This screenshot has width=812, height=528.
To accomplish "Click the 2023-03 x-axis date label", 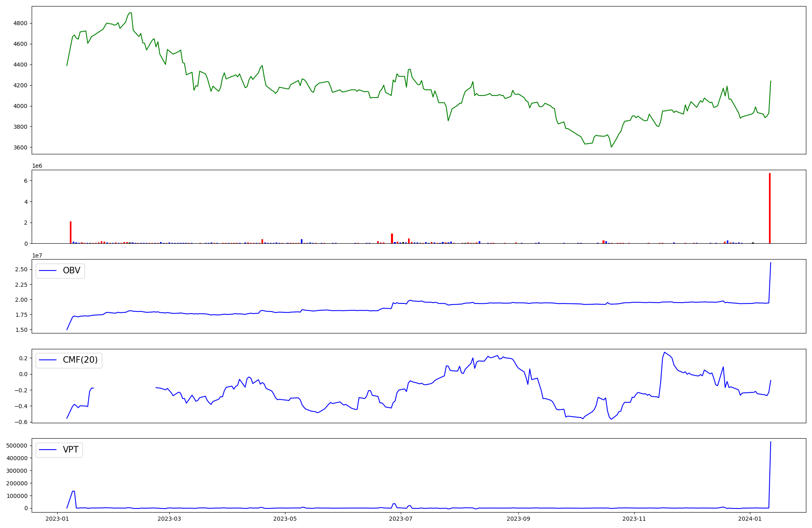I will point(169,519).
